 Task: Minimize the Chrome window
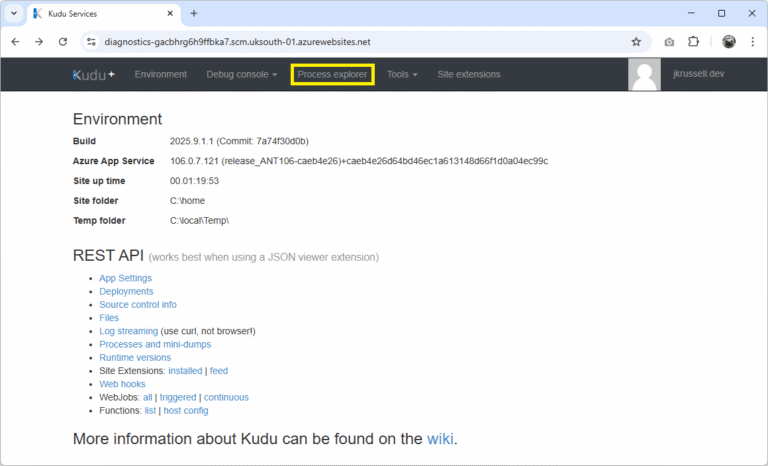tap(691, 14)
